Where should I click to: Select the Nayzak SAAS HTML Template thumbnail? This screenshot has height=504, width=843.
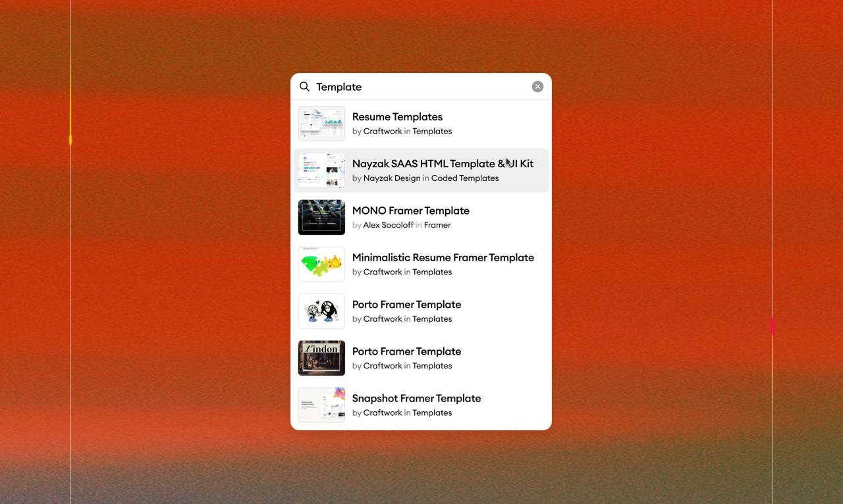click(x=321, y=170)
